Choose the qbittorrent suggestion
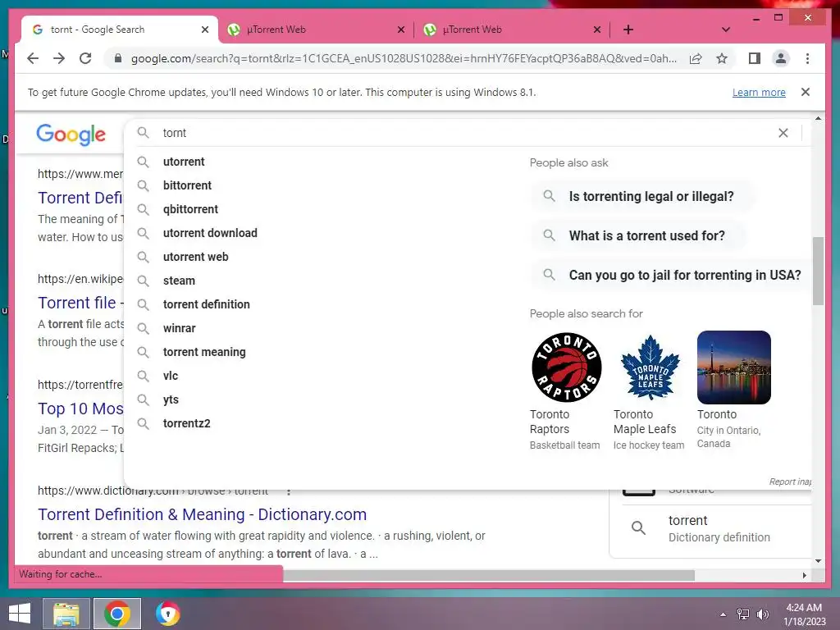This screenshot has height=630, width=840. [190, 209]
